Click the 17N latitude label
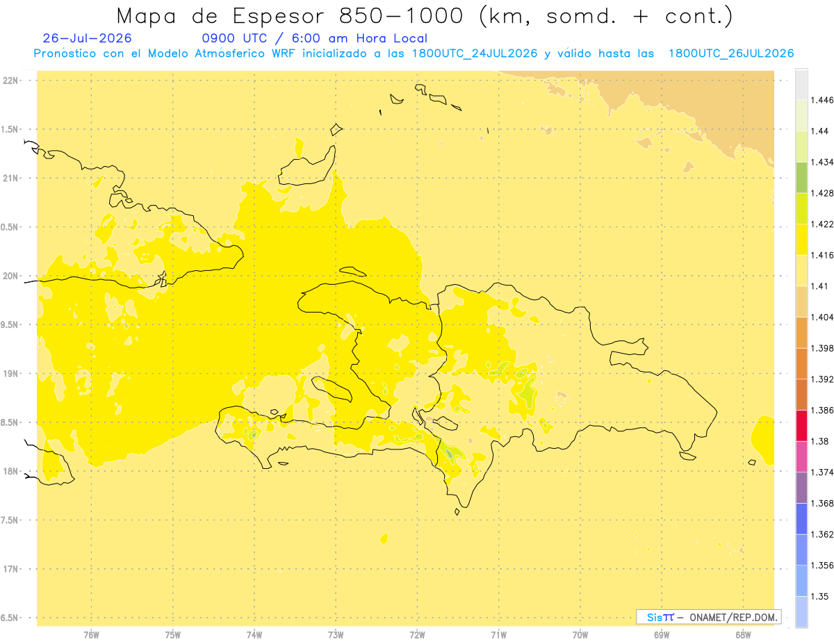The height and width of the screenshot is (644, 834). tap(10, 569)
